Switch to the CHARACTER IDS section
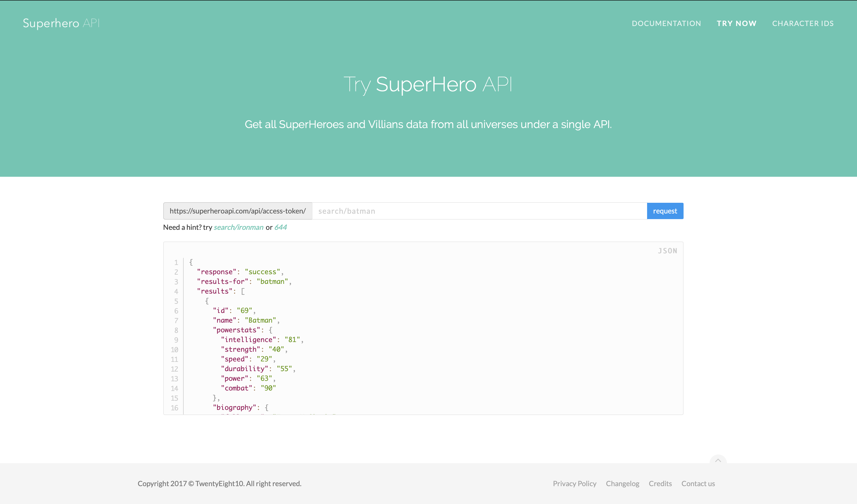 [x=803, y=23]
